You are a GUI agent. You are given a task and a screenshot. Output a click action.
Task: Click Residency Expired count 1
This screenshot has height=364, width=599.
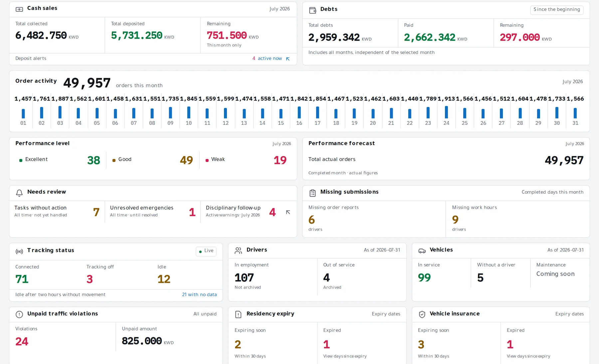tap(326, 345)
